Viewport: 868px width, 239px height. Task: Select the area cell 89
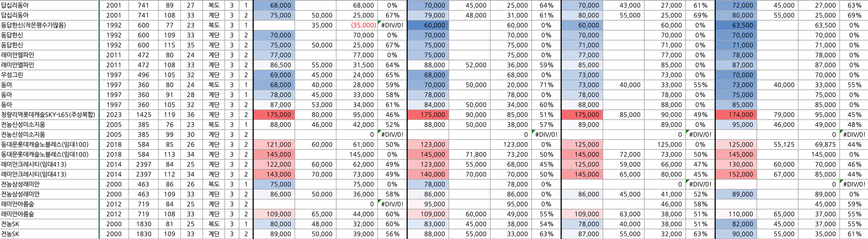click(x=170, y=5)
